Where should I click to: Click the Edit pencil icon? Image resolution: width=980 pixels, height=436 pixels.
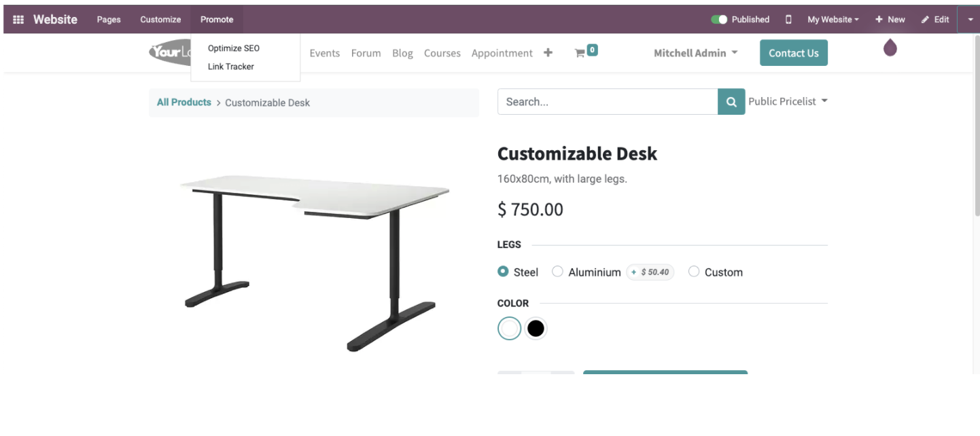click(x=925, y=20)
